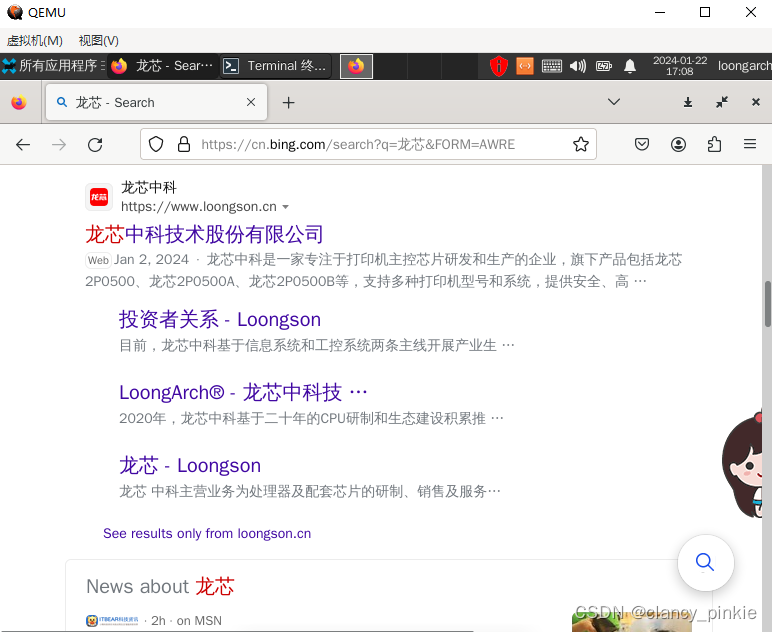Screen dimensions: 772x632
Task: Open the downloads arrow in tab bar
Action: 688,102
